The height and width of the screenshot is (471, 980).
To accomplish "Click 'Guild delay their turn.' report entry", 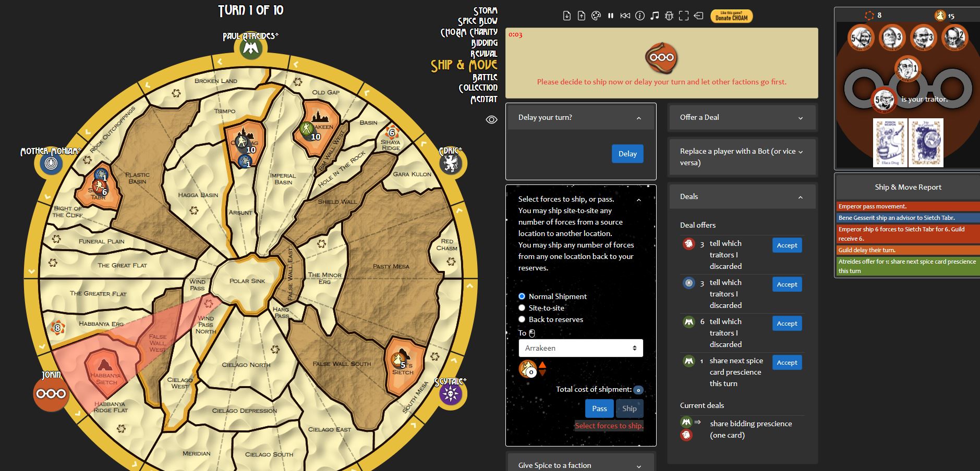I will pos(908,250).
